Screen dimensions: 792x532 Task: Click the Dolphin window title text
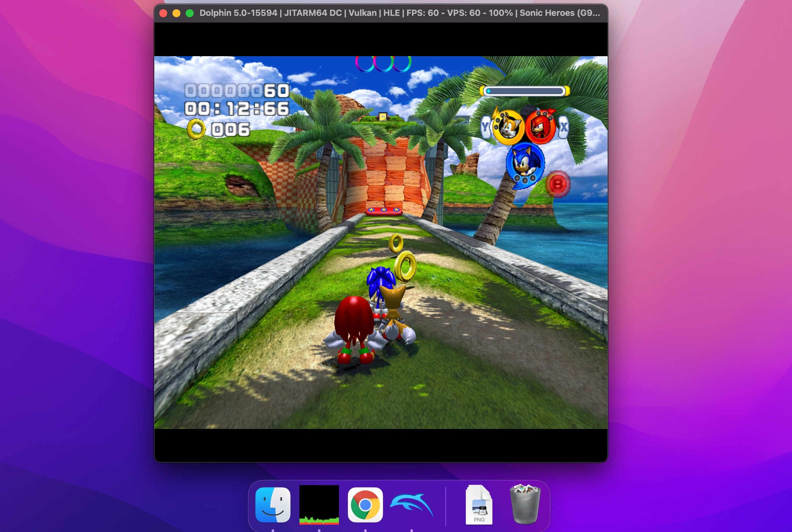coord(399,13)
